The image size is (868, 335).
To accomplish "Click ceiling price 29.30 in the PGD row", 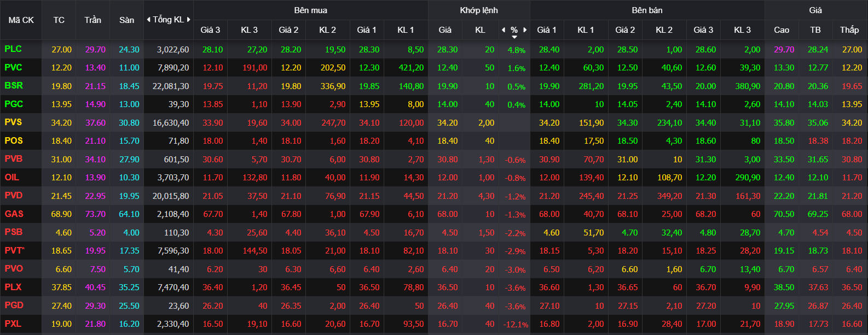I will pyautogui.click(x=95, y=306).
